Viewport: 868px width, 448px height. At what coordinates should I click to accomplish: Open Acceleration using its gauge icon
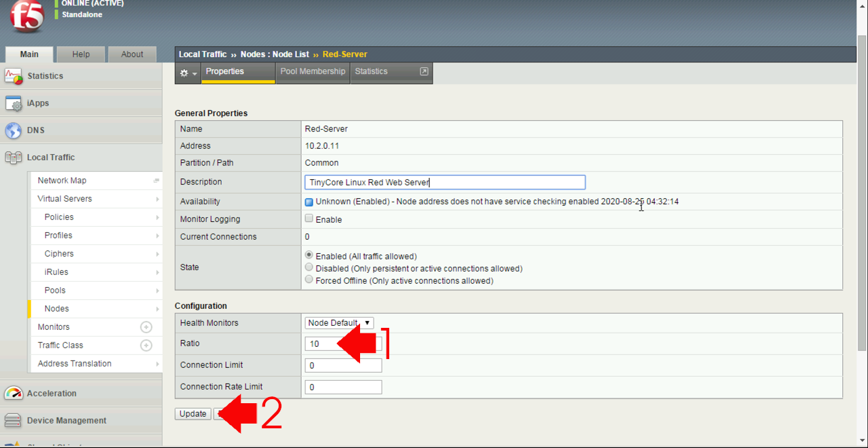14,393
